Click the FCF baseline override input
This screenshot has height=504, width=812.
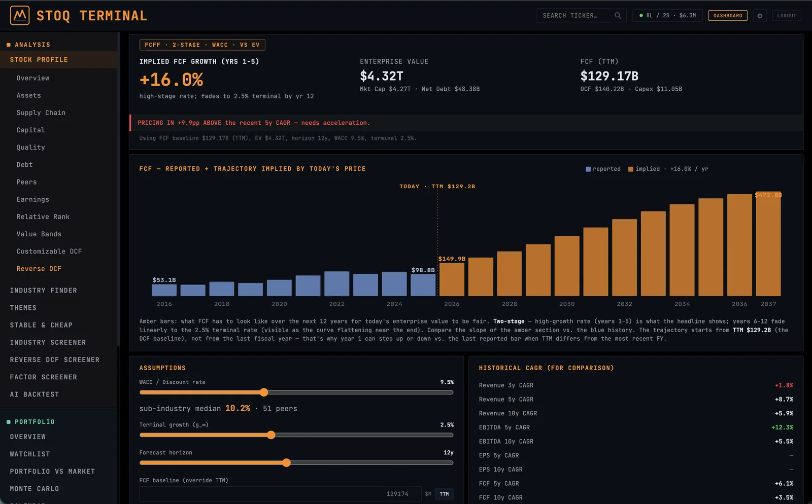tap(280, 494)
